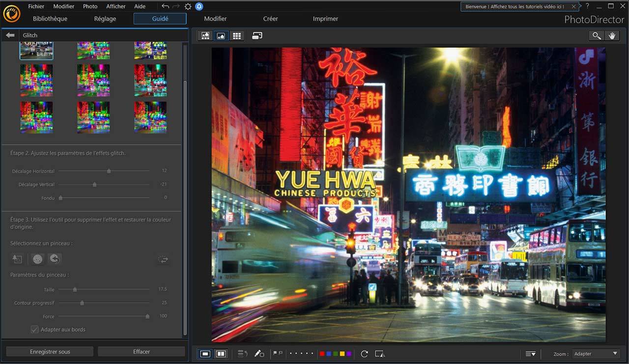Select the hand pan tool
The image size is (629, 364).
coord(612,35)
